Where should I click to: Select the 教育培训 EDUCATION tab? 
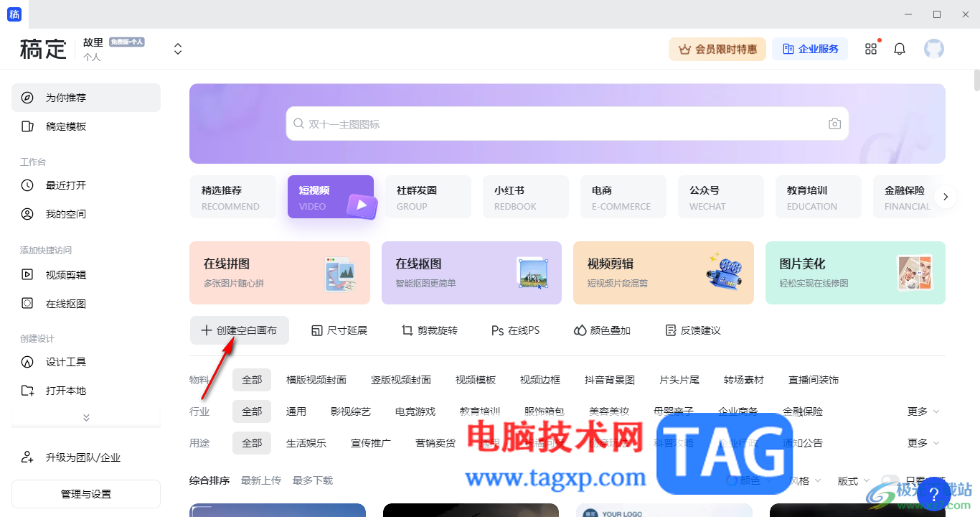click(x=819, y=197)
